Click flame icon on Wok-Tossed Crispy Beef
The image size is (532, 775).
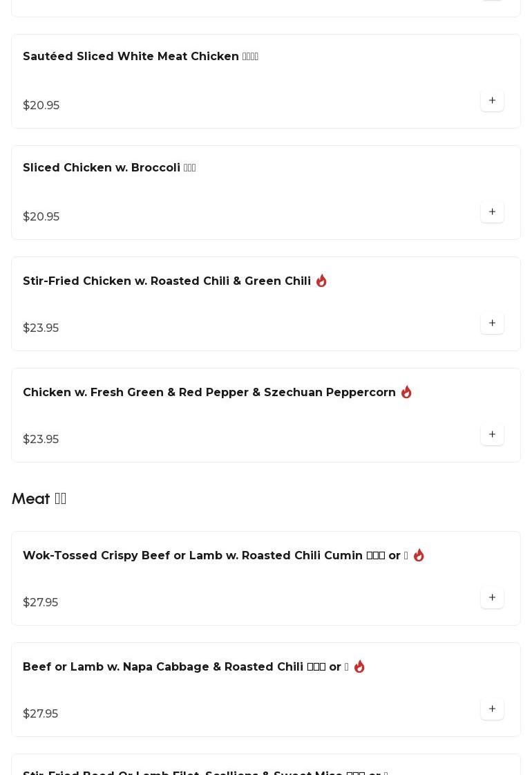tap(419, 555)
